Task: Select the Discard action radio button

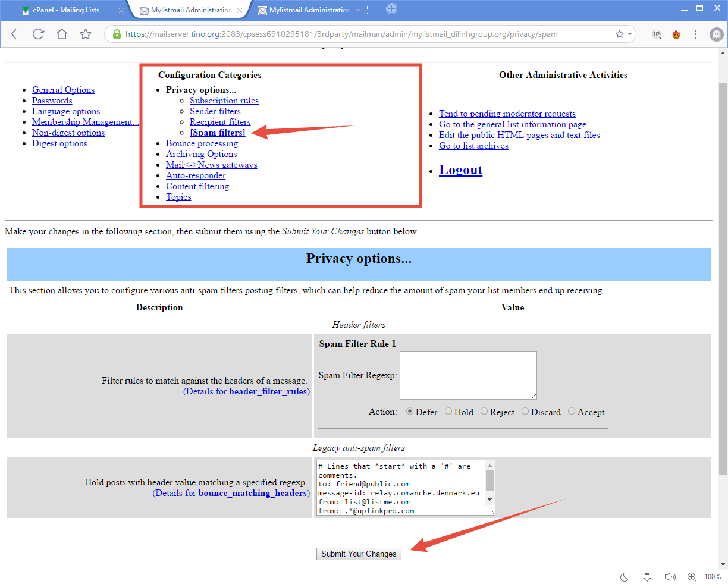Action: (525, 412)
